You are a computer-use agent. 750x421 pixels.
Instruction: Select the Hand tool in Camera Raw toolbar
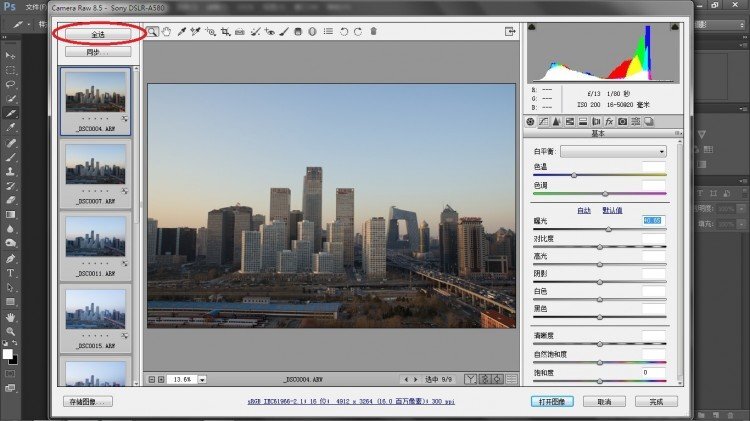tap(166, 32)
